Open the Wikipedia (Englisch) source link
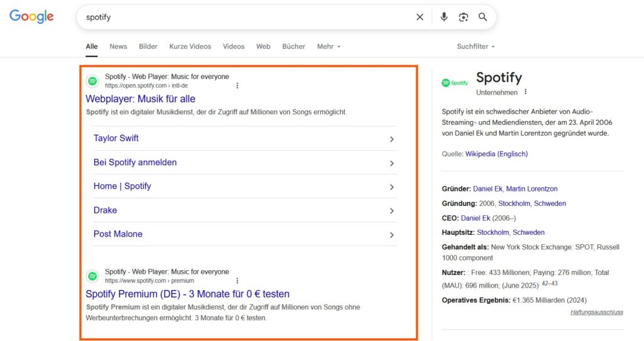Image resolution: width=644 pixels, height=341 pixels. pyautogui.click(x=497, y=154)
